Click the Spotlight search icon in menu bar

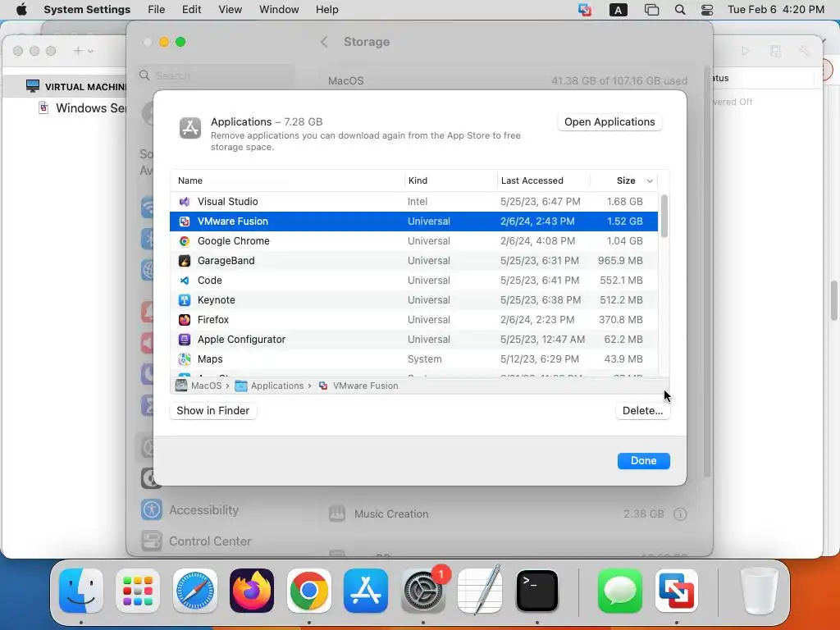[680, 10]
